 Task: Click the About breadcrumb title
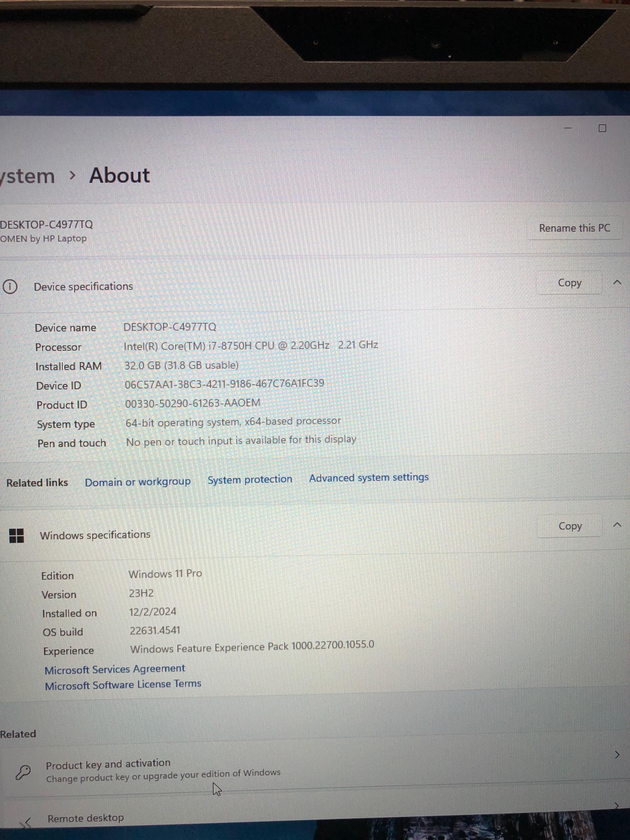[x=119, y=175]
